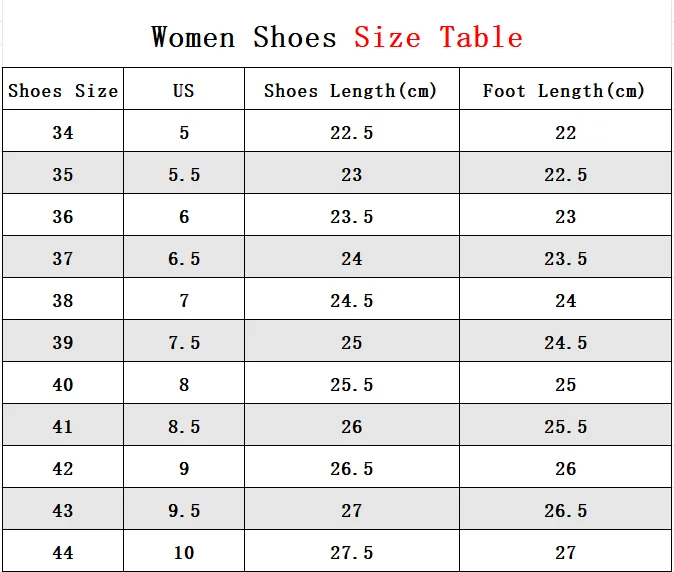Click the red "Size Table" title text
Screen dimensions: 674x572
(x=438, y=38)
